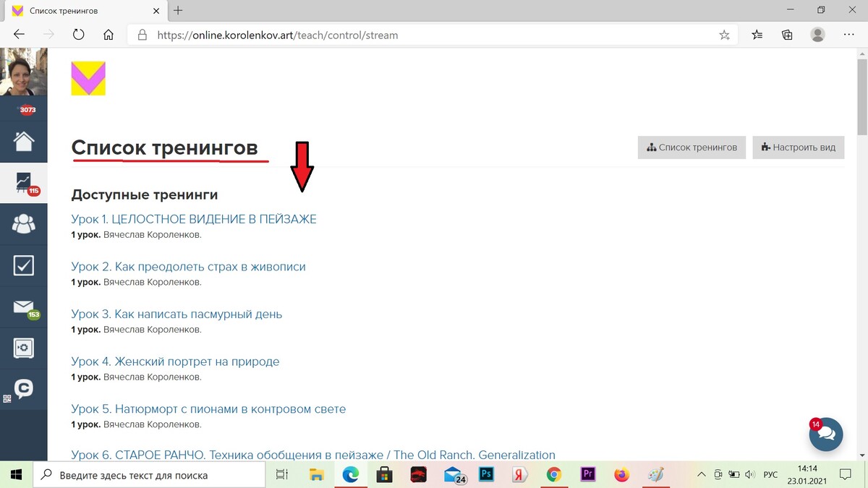
Task: Click the Список тренингов button
Action: 692,147
